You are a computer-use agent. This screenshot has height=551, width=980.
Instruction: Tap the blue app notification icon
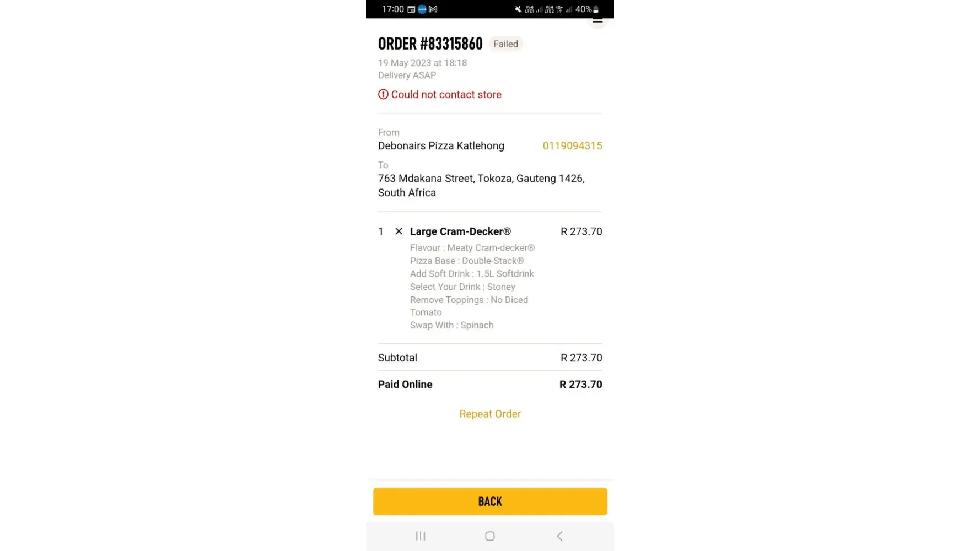pos(422,9)
